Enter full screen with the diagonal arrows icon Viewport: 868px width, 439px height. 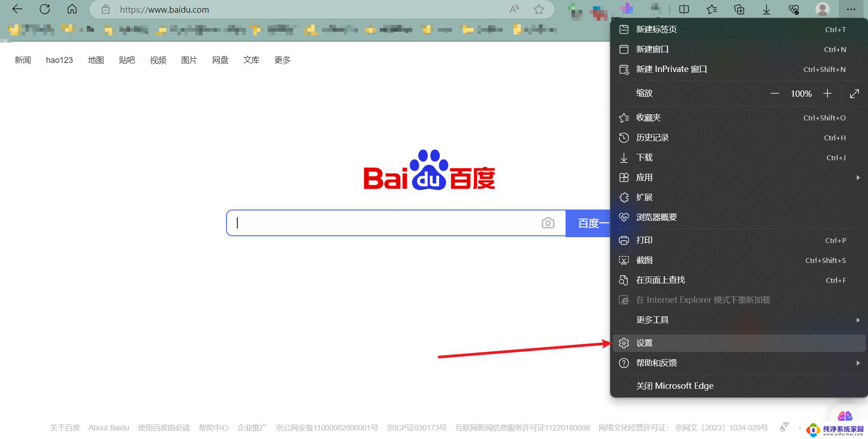(x=854, y=94)
